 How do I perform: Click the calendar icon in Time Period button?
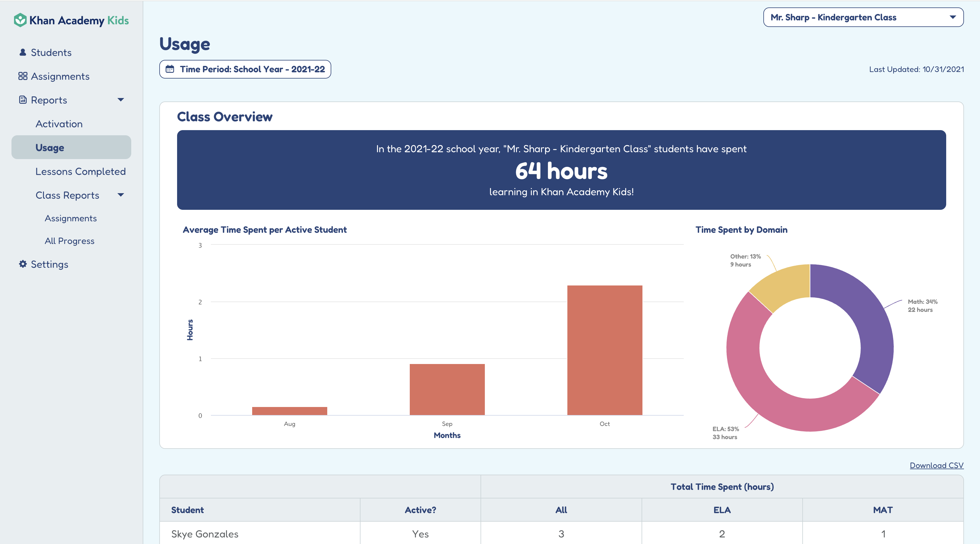[x=170, y=69]
